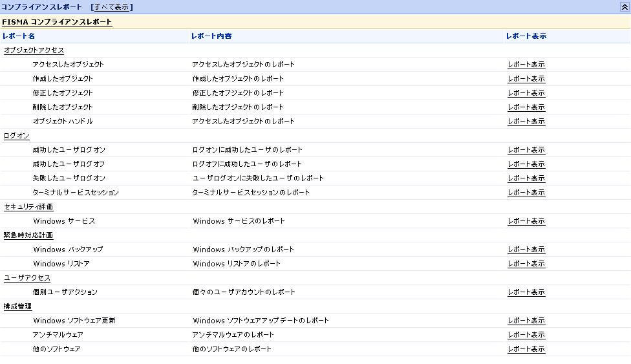Screen dimensions: 631x364
Task: Click the すべて表示 link in the header
Action: (111, 7)
